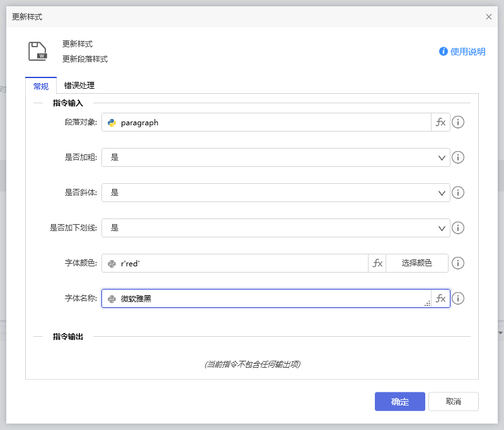Image resolution: width=504 pixels, height=430 pixels.
Task: Click the Word document icon at the top
Action: pos(39,51)
